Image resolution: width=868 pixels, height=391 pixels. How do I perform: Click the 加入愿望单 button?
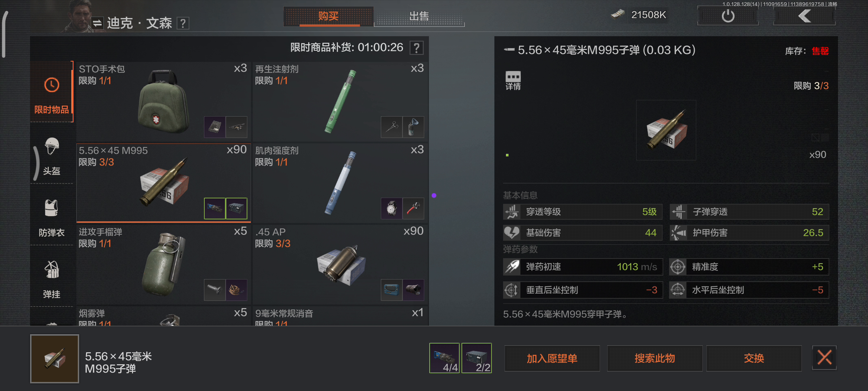(552, 358)
